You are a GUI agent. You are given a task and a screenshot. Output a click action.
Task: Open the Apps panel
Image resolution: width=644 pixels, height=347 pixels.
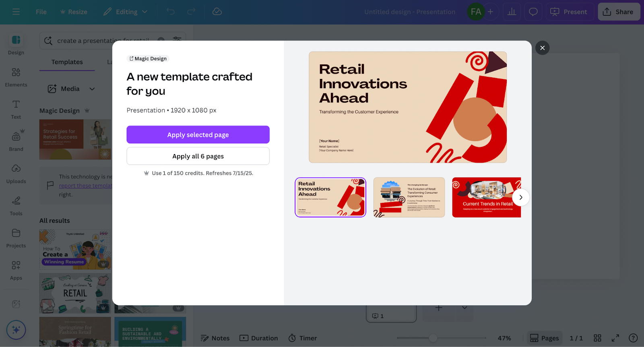click(x=16, y=270)
